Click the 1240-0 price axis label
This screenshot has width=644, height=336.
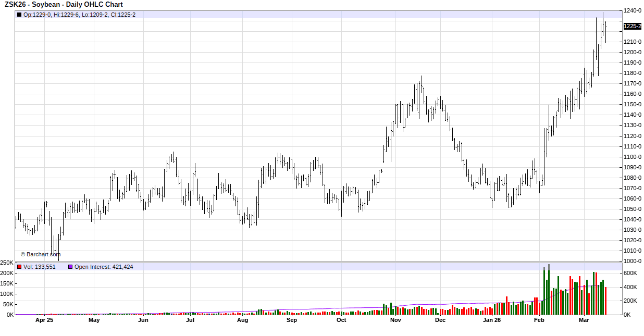(x=633, y=10)
